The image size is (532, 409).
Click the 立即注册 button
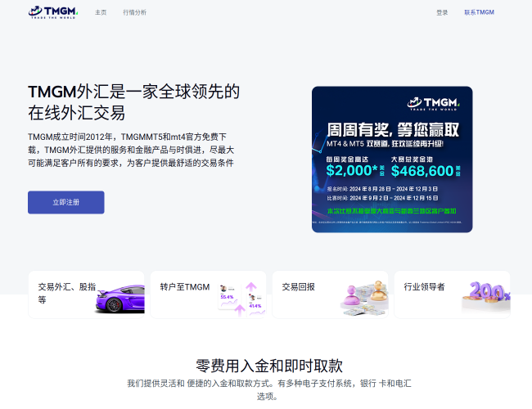66,203
